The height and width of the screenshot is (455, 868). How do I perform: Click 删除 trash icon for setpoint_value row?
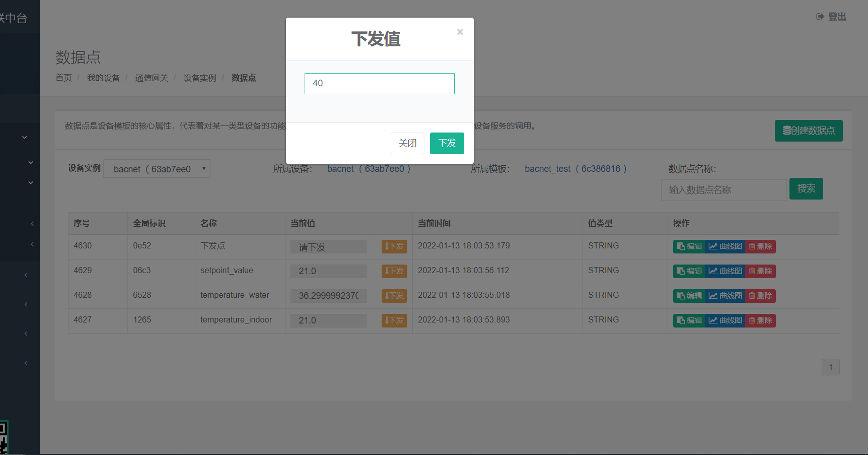tap(760, 271)
